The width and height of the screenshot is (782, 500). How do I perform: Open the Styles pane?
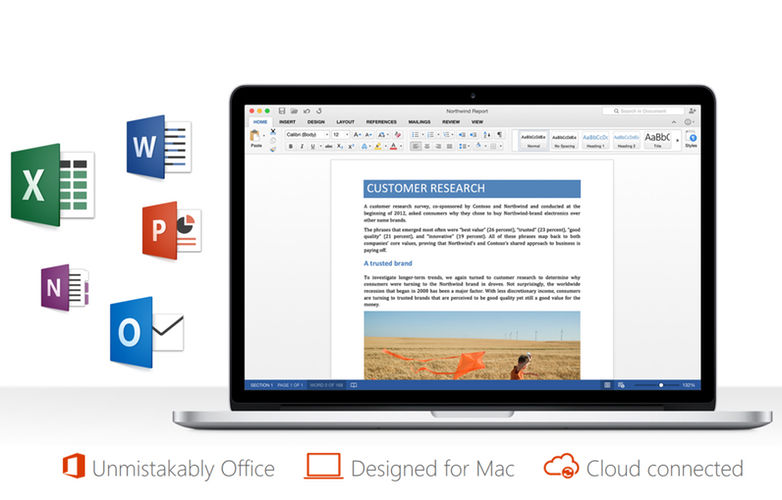[691, 138]
